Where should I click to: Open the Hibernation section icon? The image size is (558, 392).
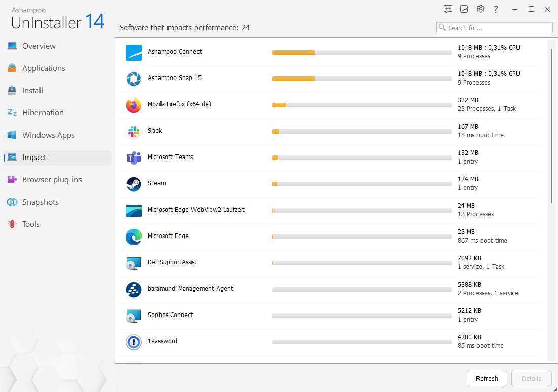(12, 112)
